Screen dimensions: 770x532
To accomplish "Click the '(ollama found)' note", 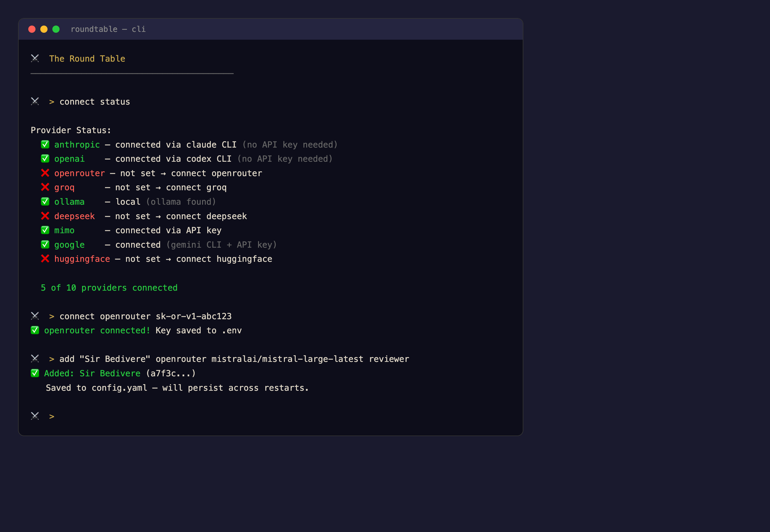I will 181,202.
